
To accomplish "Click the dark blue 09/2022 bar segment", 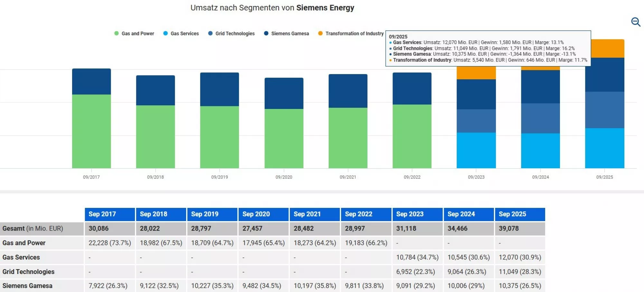I will point(412,89).
